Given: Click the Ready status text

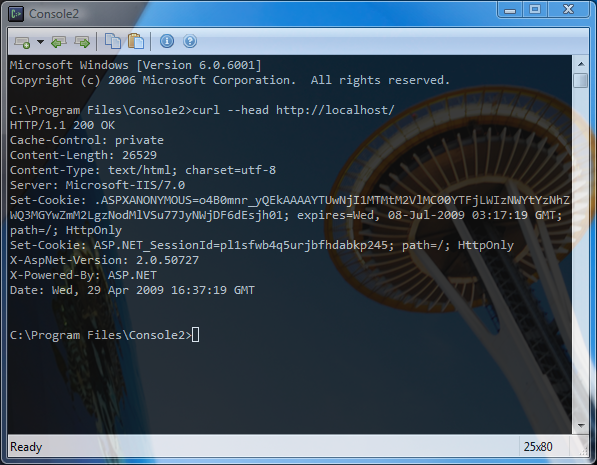Looking at the screenshot, I should (26, 447).
